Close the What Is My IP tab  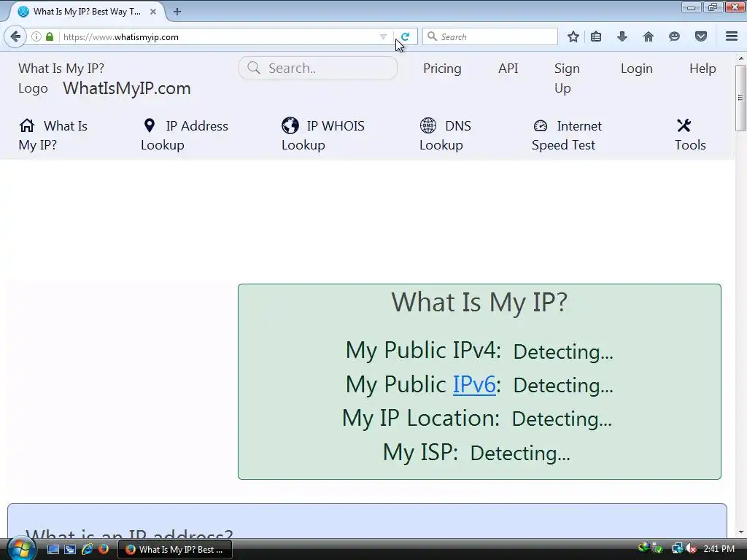tap(153, 12)
